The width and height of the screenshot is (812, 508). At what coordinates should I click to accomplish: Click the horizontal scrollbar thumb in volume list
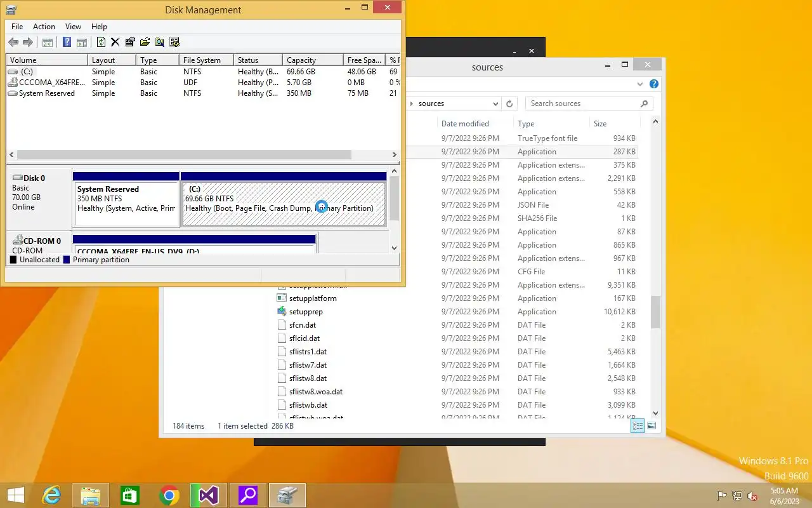coord(184,154)
